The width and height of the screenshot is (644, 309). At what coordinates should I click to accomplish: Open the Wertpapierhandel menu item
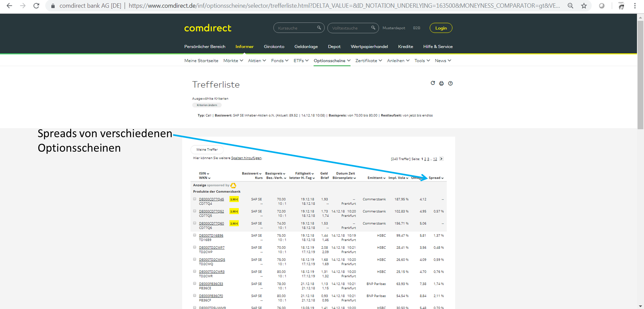coord(369,47)
